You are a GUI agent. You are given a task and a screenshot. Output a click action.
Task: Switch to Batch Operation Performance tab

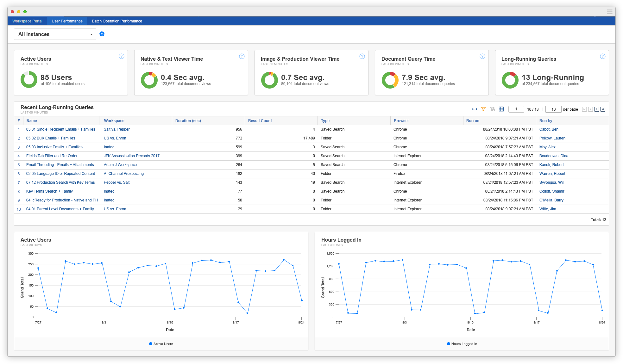(x=116, y=21)
